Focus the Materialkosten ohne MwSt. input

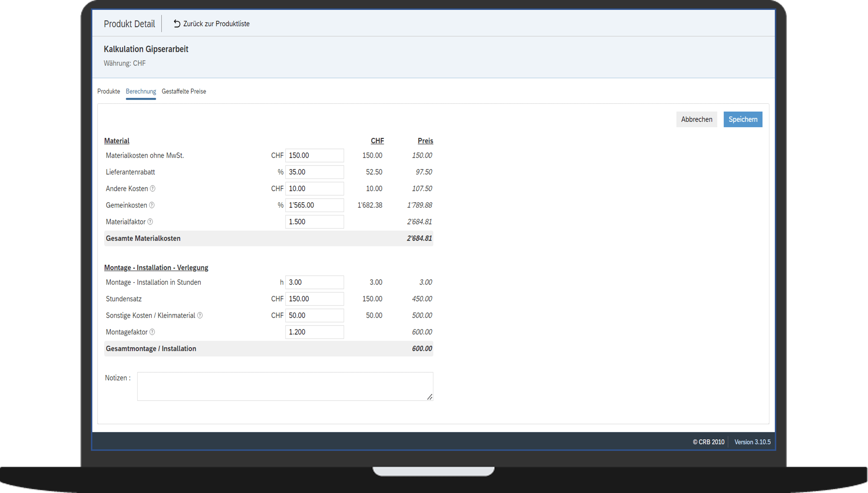tap(314, 156)
